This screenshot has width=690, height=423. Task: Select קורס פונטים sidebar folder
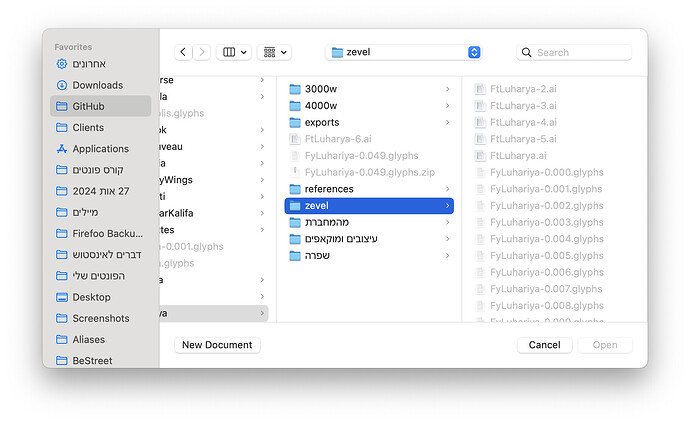pyautogui.click(x=100, y=170)
